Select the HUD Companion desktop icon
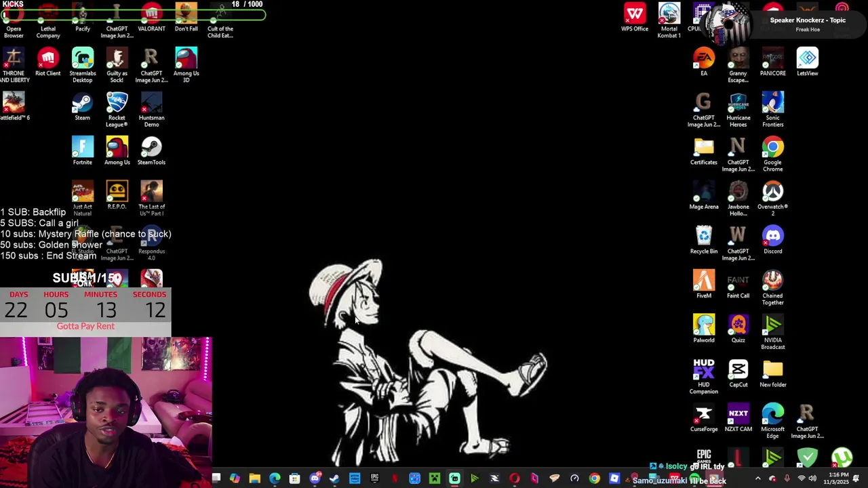The image size is (868, 488). coord(704,376)
